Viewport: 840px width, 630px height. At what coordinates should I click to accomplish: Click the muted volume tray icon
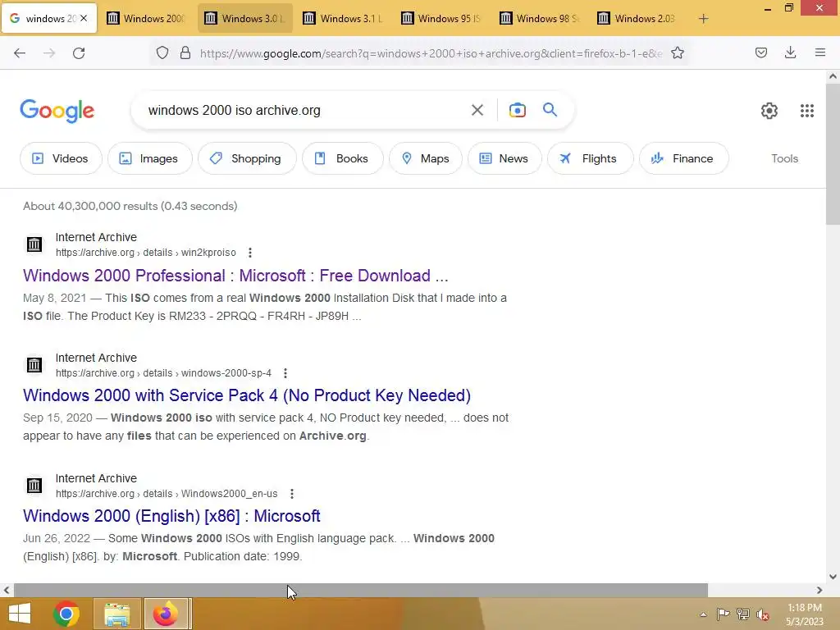[x=762, y=614]
